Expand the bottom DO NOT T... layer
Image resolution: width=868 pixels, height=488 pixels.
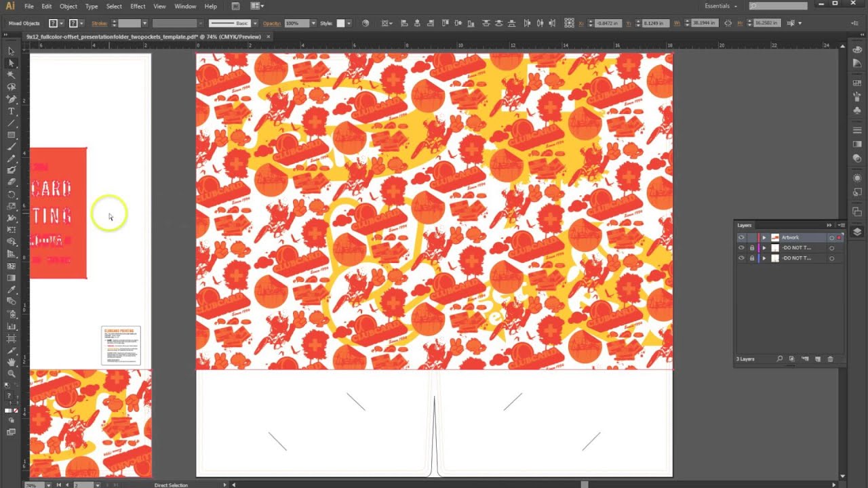(x=764, y=258)
